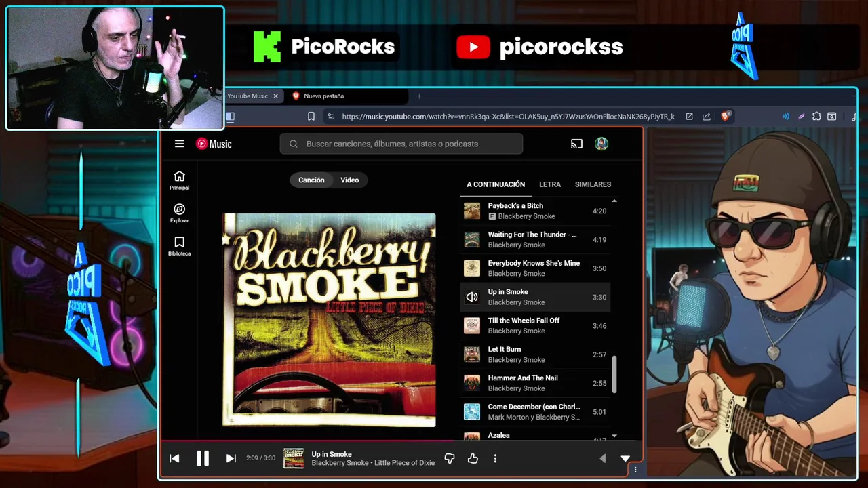The height and width of the screenshot is (488, 868).
Task: Skip to the previous track
Action: [174, 458]
